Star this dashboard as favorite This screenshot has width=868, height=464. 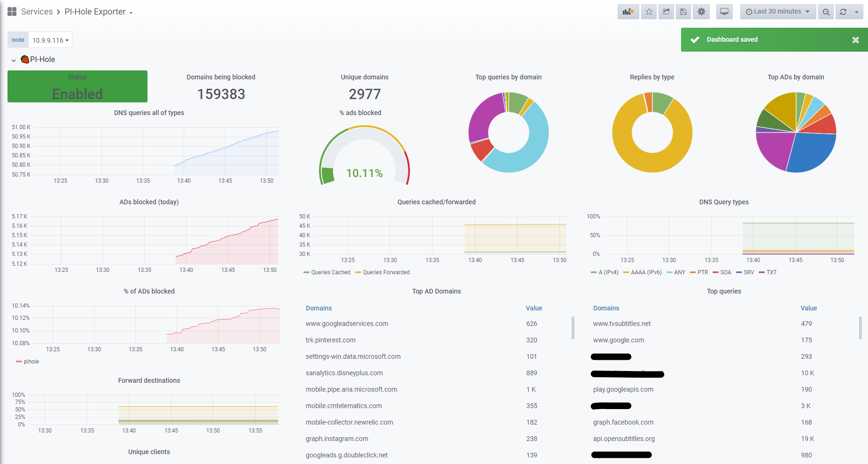pos(649,12)
